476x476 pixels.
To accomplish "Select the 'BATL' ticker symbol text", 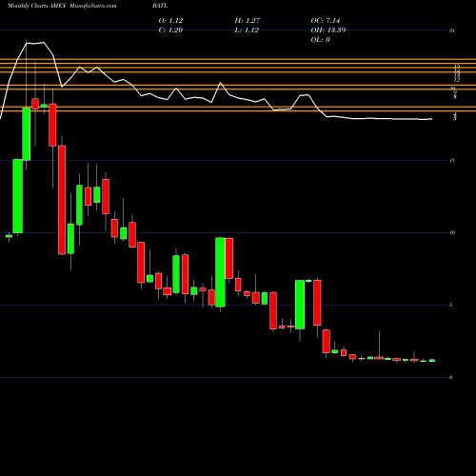I will [160, 6].
